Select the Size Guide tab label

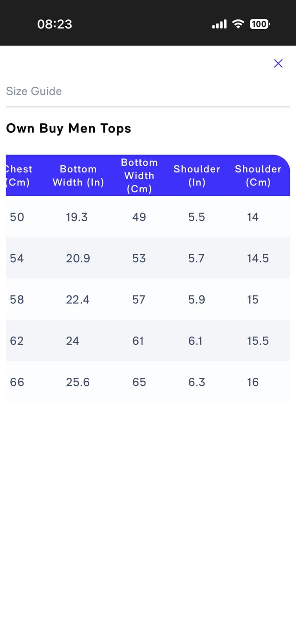point(34,91)
